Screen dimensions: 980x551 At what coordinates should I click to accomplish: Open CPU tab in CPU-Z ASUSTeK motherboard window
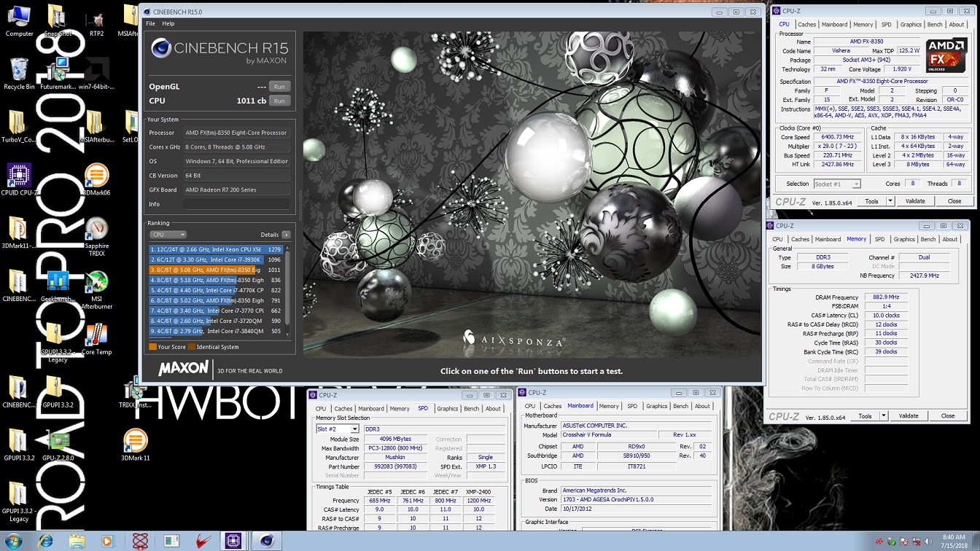click(530, 406)
